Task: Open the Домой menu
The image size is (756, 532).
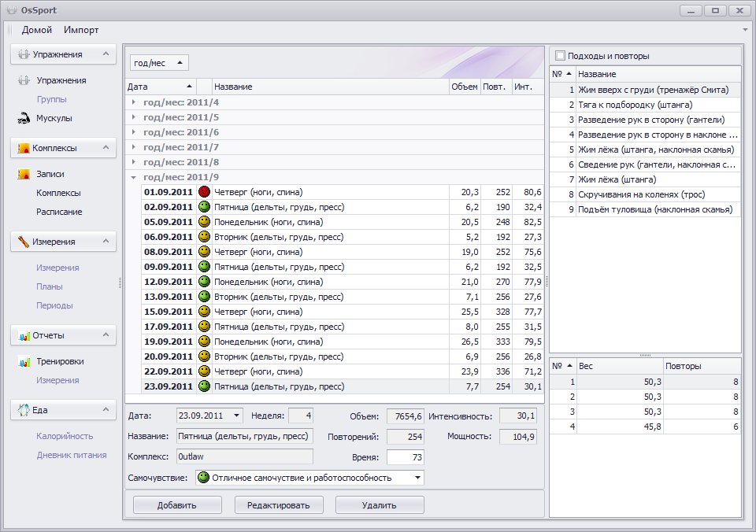Action: click(x=37, y=30)
